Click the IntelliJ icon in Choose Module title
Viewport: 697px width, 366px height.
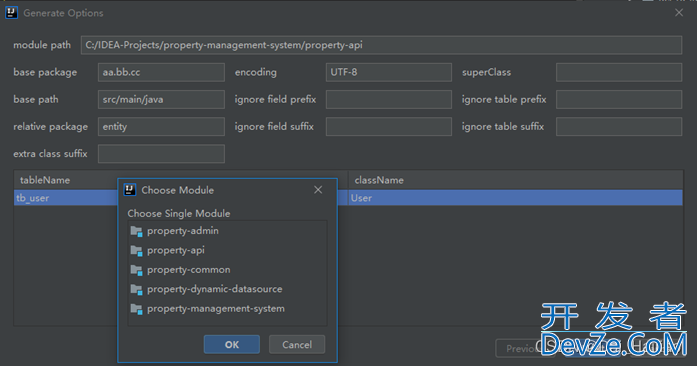pyautogui.click(x=129, y=190)
